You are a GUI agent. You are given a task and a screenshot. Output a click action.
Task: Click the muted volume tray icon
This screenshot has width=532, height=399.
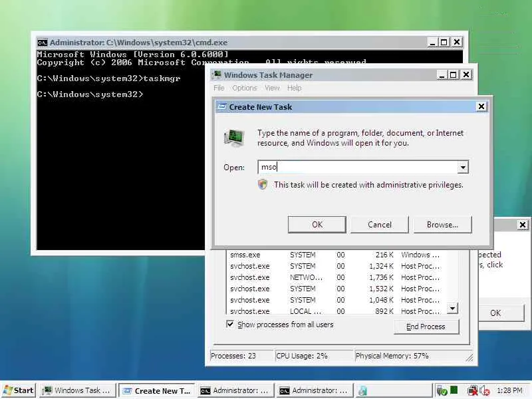pyautogui.click(x=484, y=390)
